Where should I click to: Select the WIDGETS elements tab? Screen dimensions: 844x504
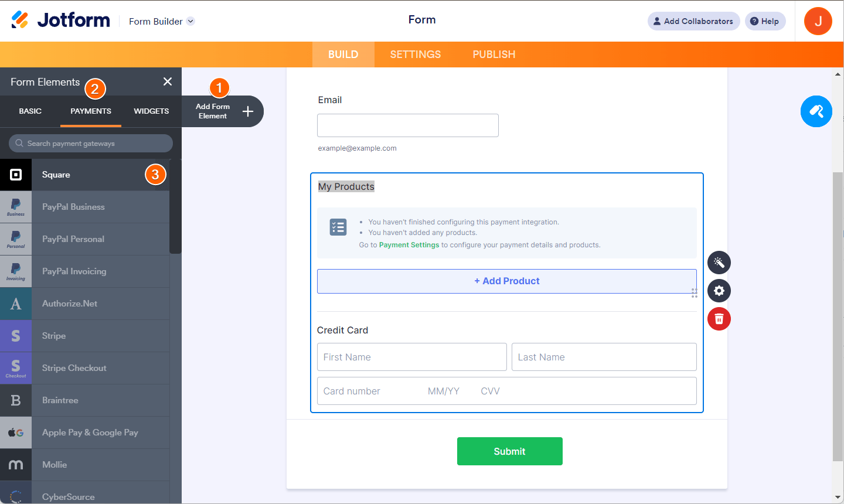pos(151,111)
